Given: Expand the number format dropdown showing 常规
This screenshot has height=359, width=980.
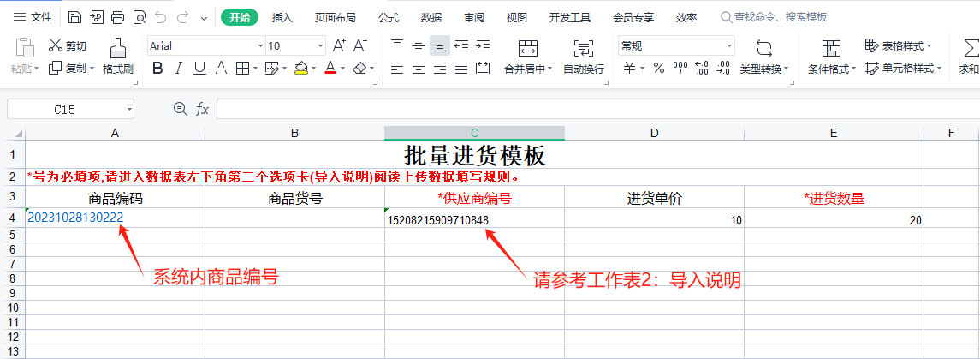Looking at the screenshot, I should (x=729, y=46).
